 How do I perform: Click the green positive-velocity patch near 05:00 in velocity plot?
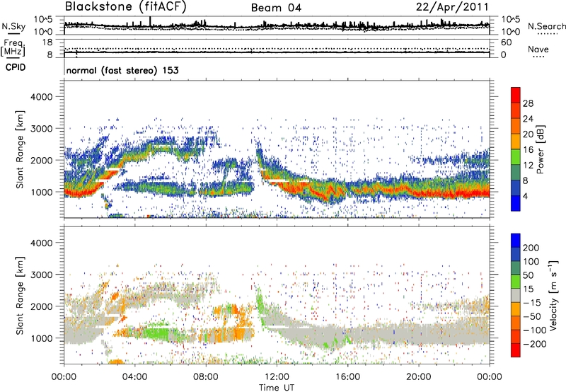point(156,331)
